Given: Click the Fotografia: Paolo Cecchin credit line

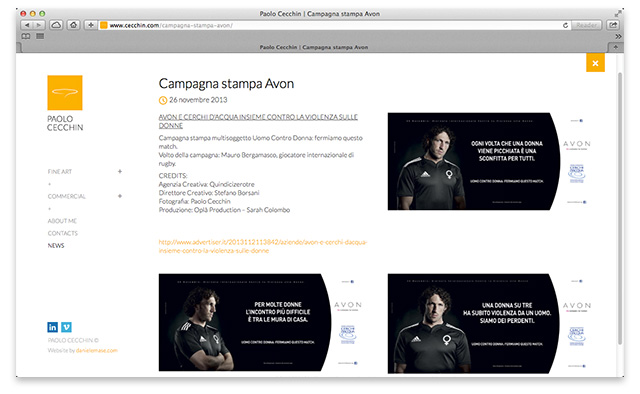Looking at the screenshot, I should click(x=194, y=201).
